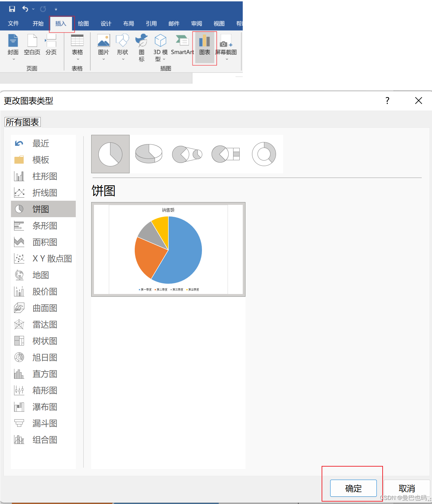Click the Redo icon in quick access
Screen dimensions: 432x504
[x=43, y=9]
